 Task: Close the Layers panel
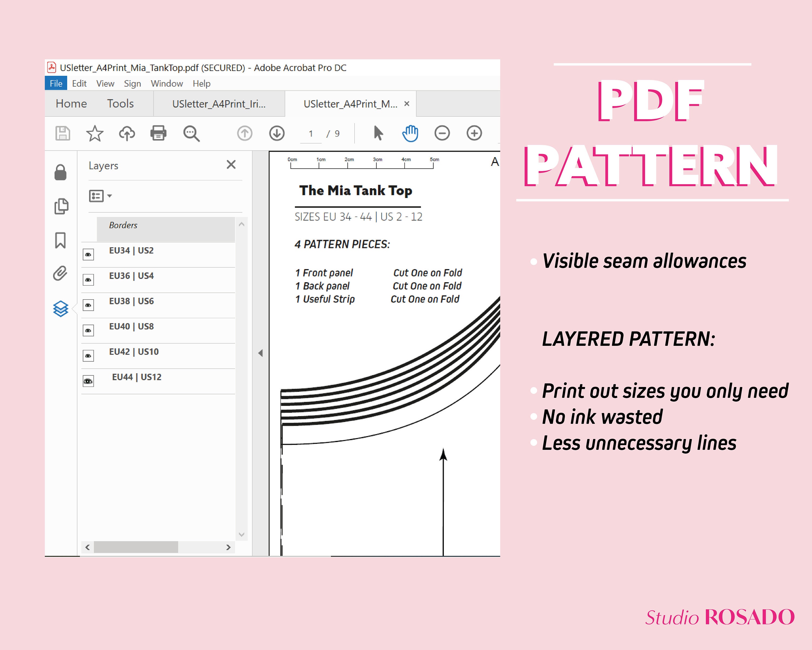coord(231,165)
